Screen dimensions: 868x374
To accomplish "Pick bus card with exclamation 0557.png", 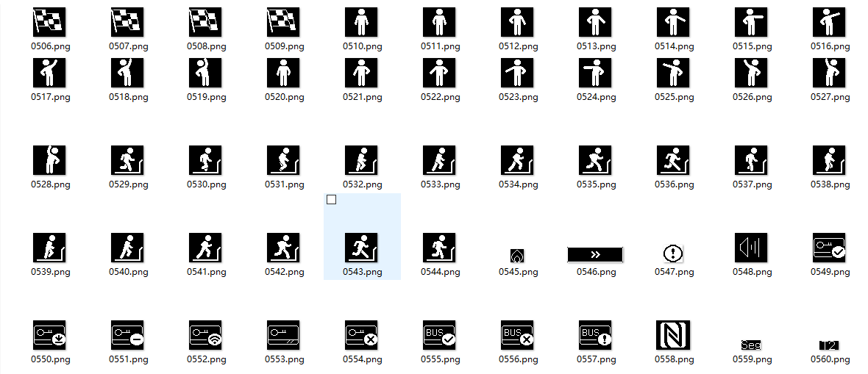I will 595,336.
